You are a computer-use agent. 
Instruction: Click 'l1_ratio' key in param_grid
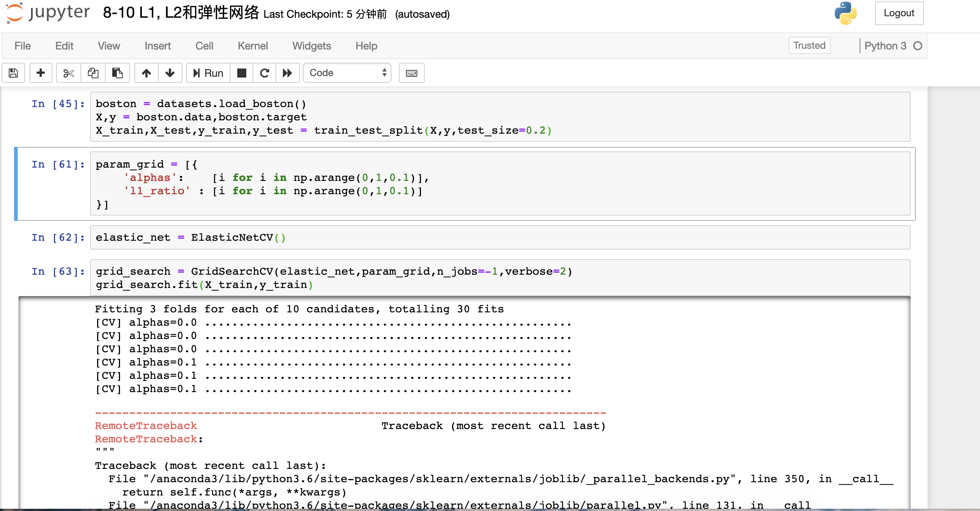[157, 191]
